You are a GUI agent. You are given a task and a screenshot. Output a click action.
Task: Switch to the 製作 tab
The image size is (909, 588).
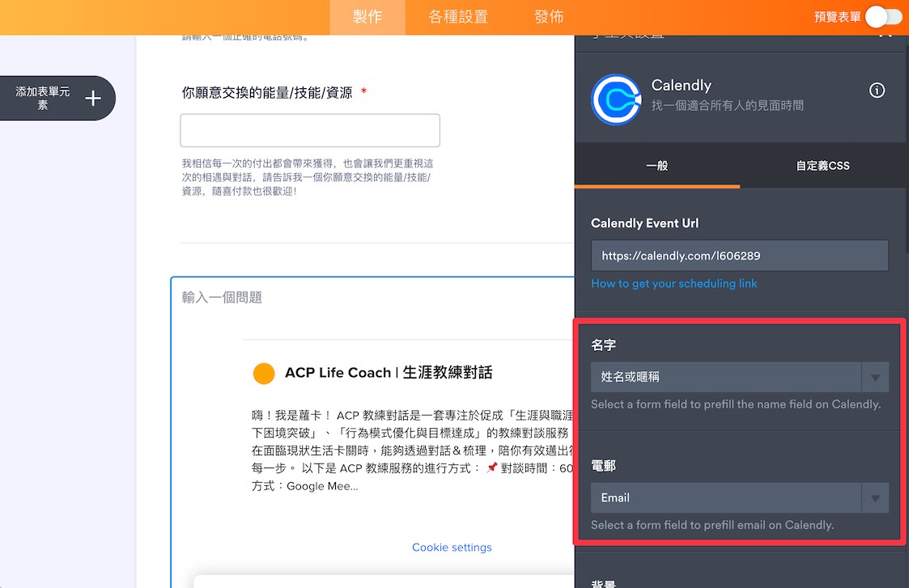click(367, 17)
